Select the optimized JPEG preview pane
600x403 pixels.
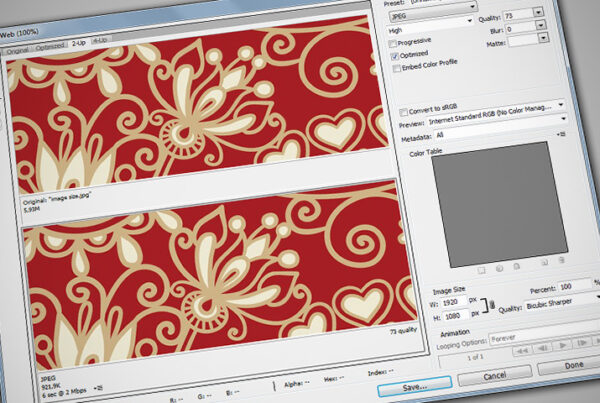(x=221, y=276)
